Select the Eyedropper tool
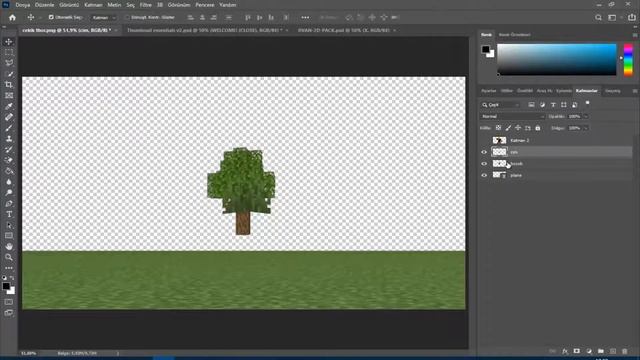The image size is (640, 360). (9, 106)
